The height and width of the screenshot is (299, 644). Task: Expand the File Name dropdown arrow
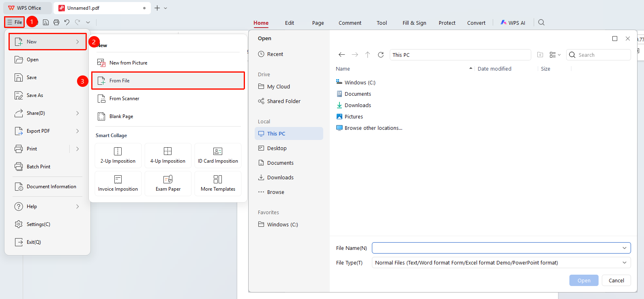click(625, 248)
